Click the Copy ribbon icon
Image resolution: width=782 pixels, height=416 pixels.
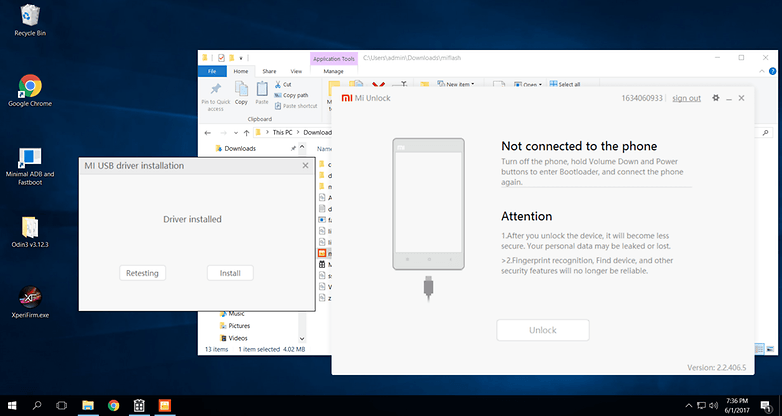click(x=241, y=93)
